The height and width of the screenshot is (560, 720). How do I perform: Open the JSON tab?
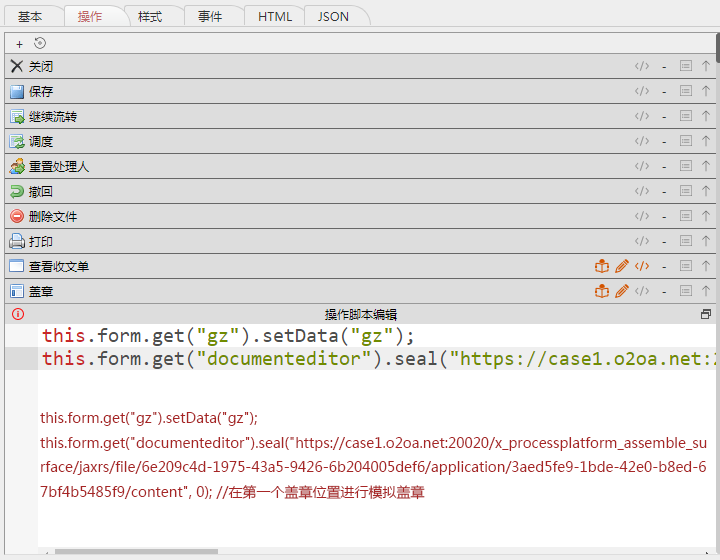pos(333,17)
